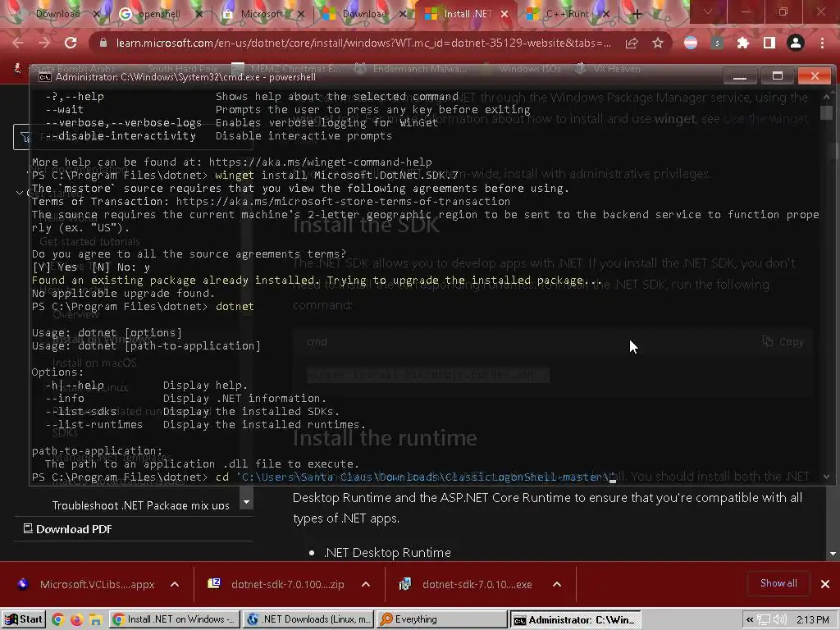Expand options for Microsoft.VCLibs appx download
Image resolution: width=840 pixels, height=630 pixels.
pyautogui.click(x=175, y=584)
